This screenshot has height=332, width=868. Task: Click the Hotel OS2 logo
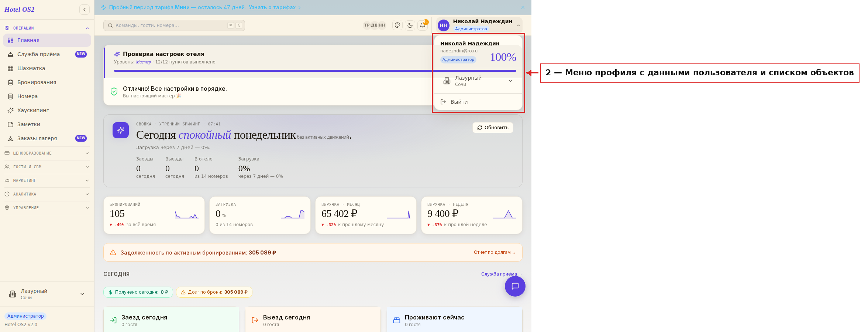(x=19, y=10)
